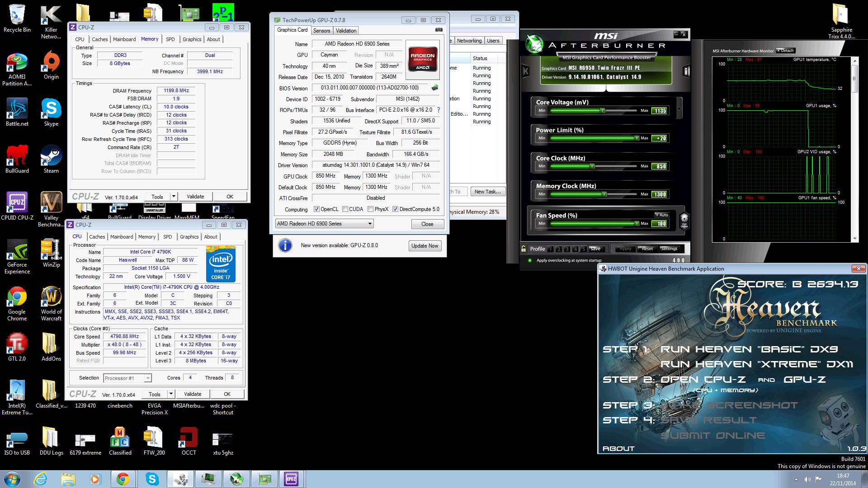Screen dimensions: 868x488
Task: Click the Core Clock slider handle
Action: pyautogui.click(x=592, y=166)
